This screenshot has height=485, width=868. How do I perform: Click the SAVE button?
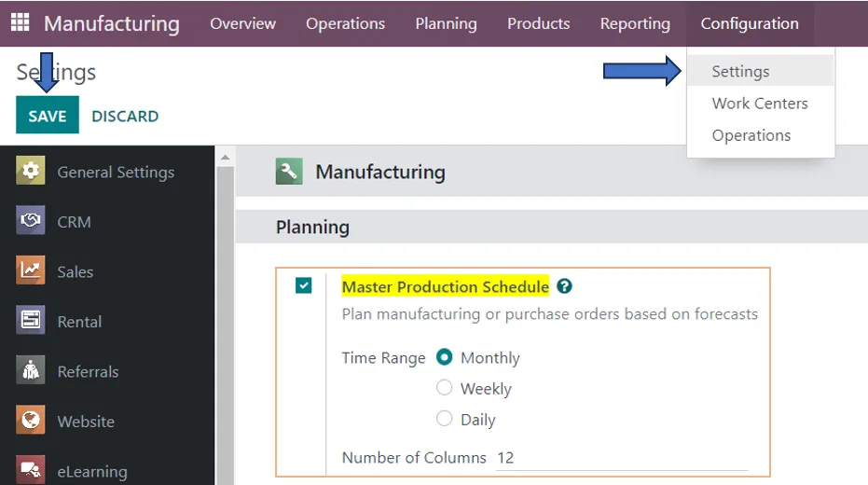pos(48,115)
